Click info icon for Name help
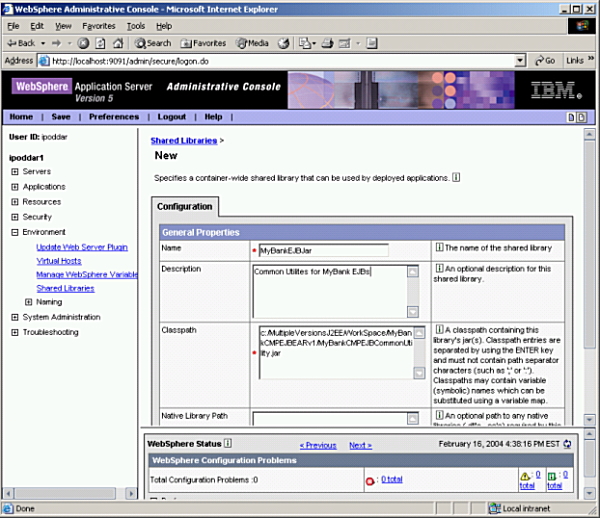600x518 pixels. 439,248
